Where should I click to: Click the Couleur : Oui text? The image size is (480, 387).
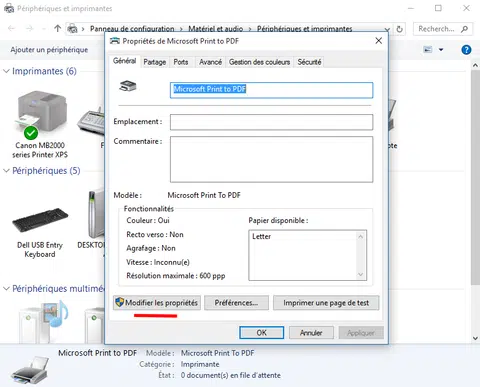148,220
